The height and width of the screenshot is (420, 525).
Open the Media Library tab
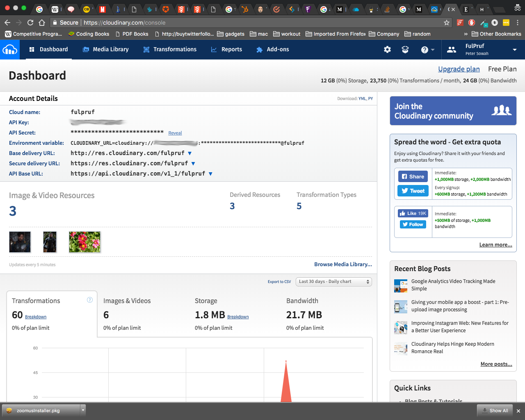[x=106, y=50]
